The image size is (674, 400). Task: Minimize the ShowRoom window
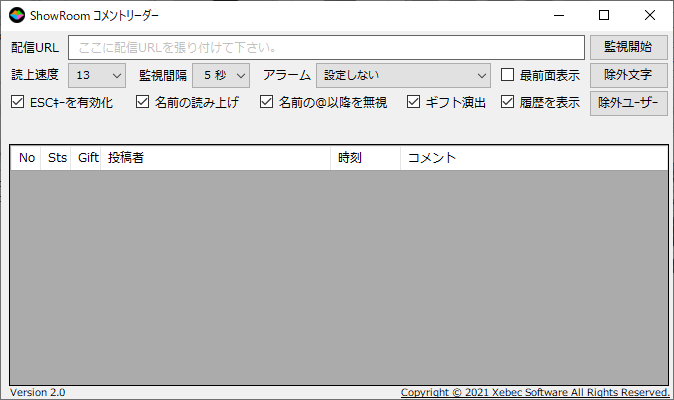click(559, 15)
